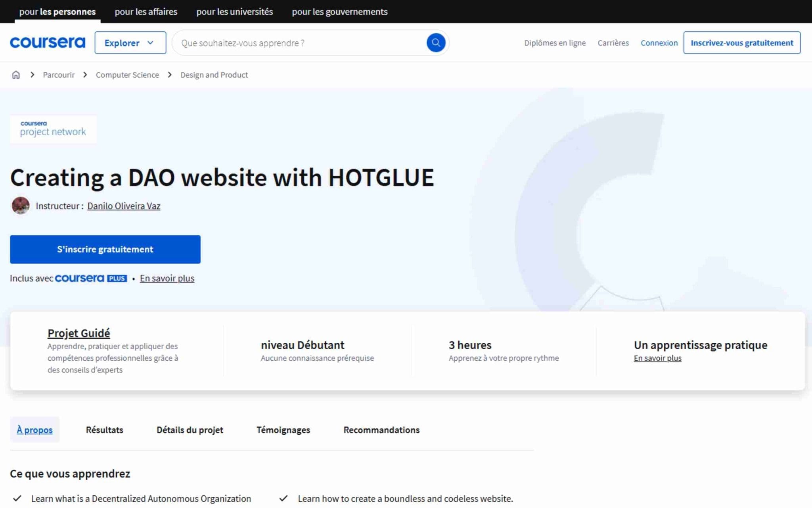The height and width of the screenshot is (508, 812).
Task: Open the Résultats tab
Action: click(x=104, y=430)
